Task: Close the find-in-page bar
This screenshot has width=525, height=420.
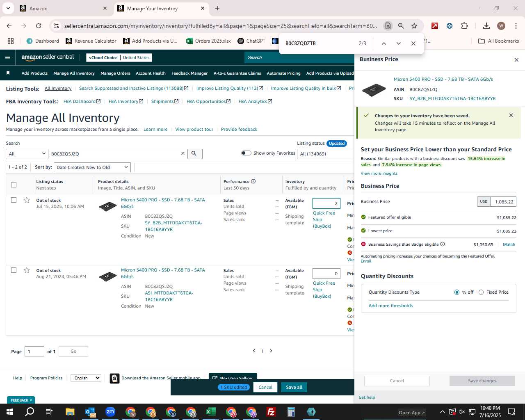Action: [413, 43]
